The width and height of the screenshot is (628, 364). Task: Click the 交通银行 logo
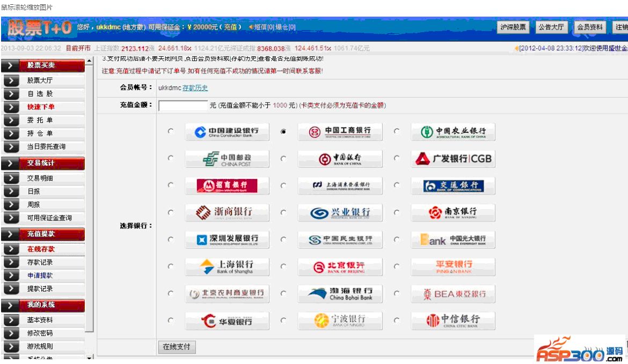point(453,186)
